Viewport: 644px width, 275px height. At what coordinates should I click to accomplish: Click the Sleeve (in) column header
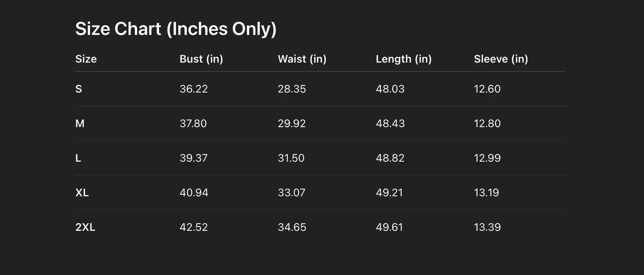(x=500, y=59)
